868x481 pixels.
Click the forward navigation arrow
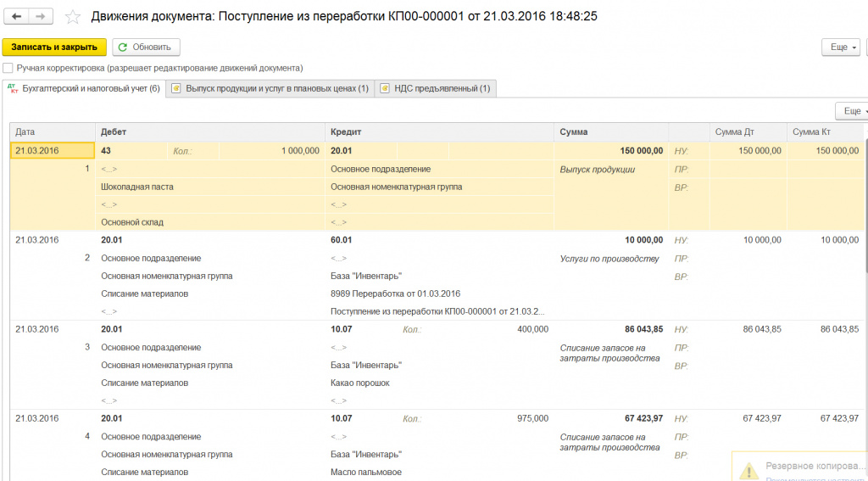pos(41,17)
